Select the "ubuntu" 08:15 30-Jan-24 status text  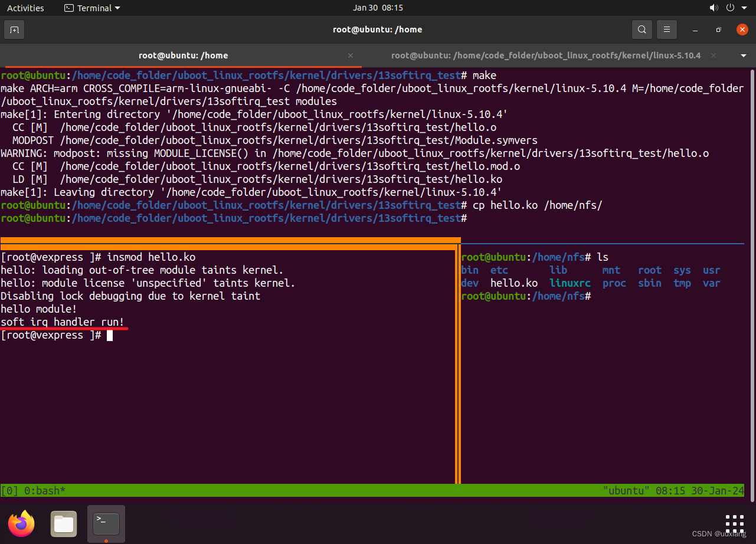coord(673,490)
